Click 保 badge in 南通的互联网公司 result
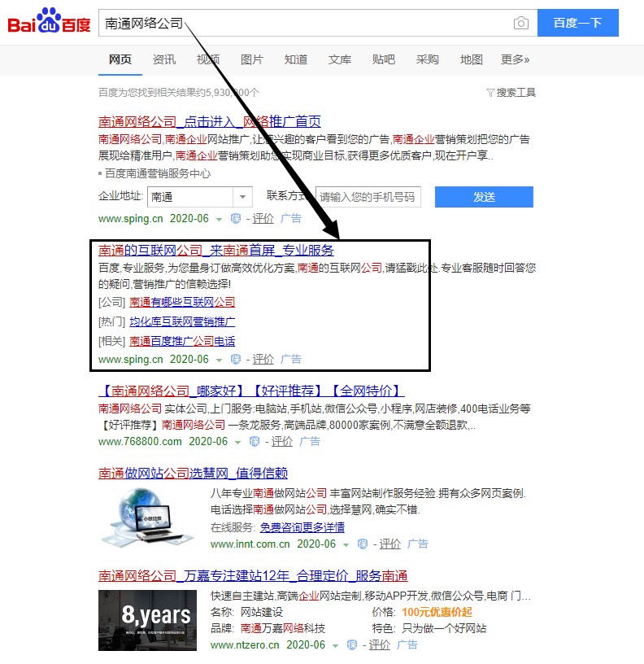The image size is (644, 664). [236, 360]
